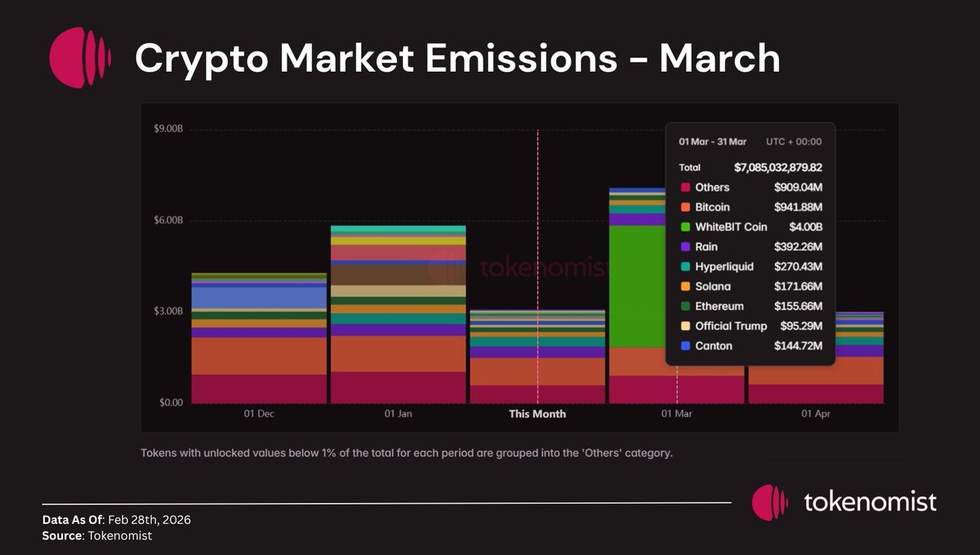Image resolution: width=980 pixels, height=555 pixels.
Task: Click the Bitcoin color swatch in the tooltip
Action: click(684, 207)
